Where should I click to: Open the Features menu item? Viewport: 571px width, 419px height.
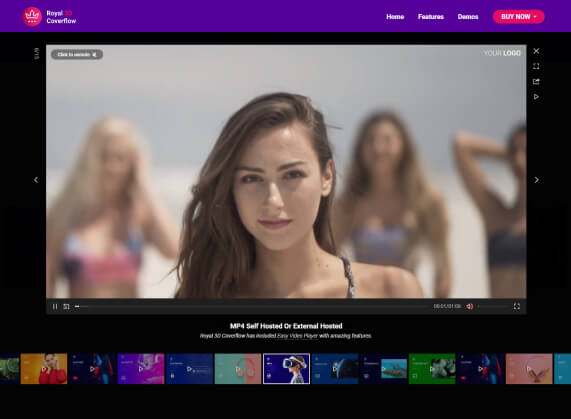click(431, 17)
